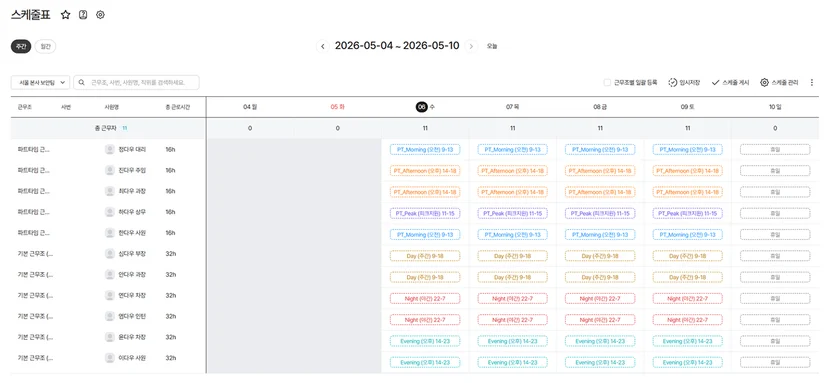828x383 pixels.
Task: Click the 임시저장 temporary save button
Action: 684,82
